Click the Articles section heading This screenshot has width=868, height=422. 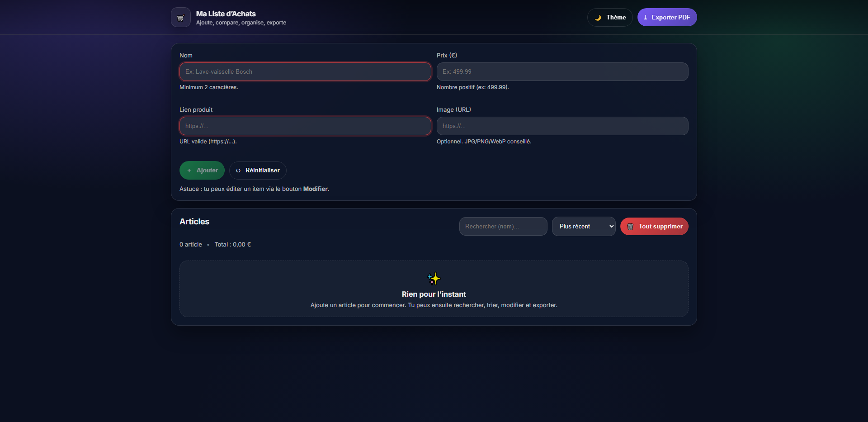click(x=194, y=222)
